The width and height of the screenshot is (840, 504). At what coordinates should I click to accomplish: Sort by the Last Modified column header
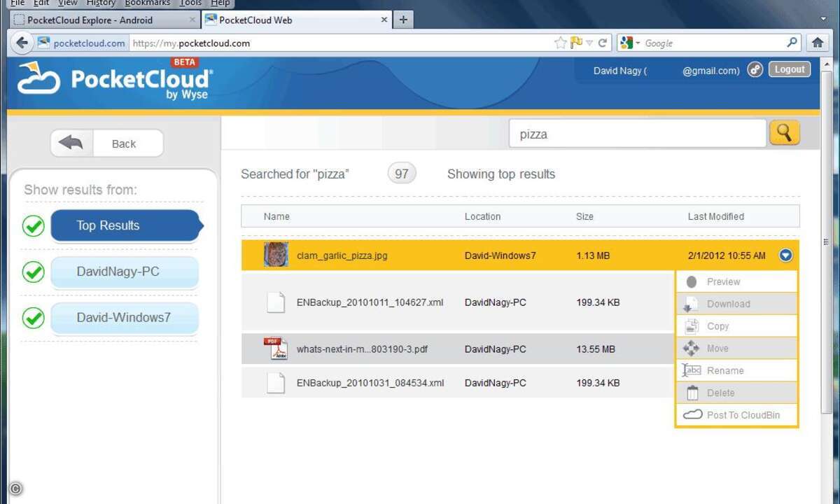pyautogui.click(x=716, y=216)
